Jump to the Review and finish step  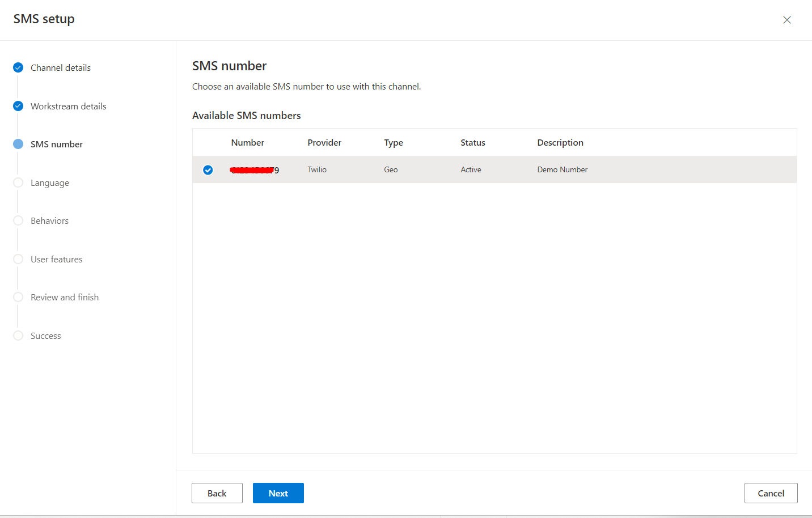click(65, 297)
